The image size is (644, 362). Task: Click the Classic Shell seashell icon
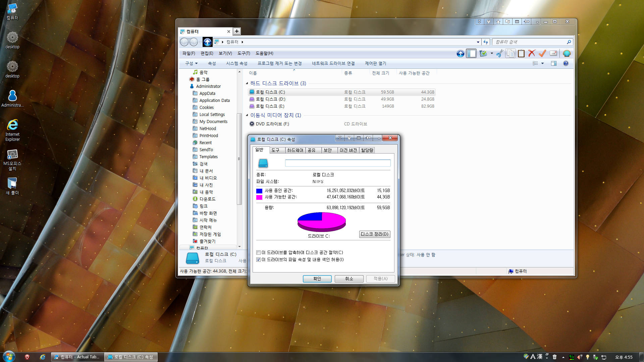[567, 54]
